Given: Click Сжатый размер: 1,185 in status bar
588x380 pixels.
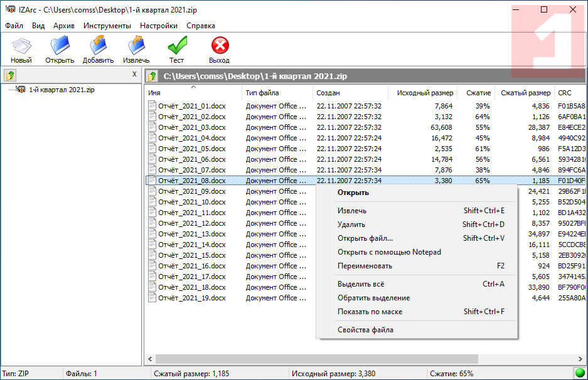Looking at the screenshot, I should click(x=191, y=374).
